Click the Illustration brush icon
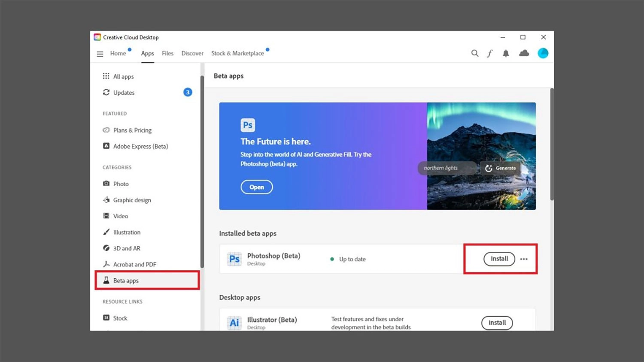This screenshot has height=362, width=644. (x=106, y=232)
